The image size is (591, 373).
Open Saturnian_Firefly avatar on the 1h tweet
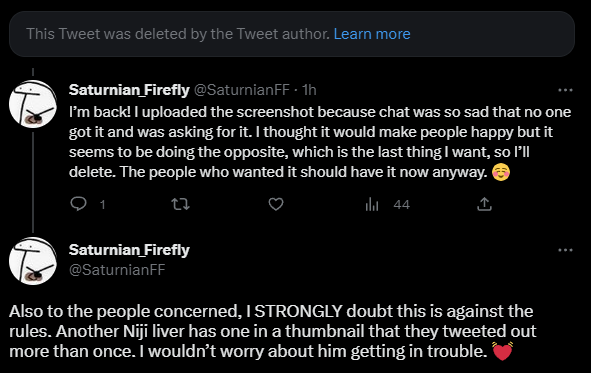(x=33, y=104)
